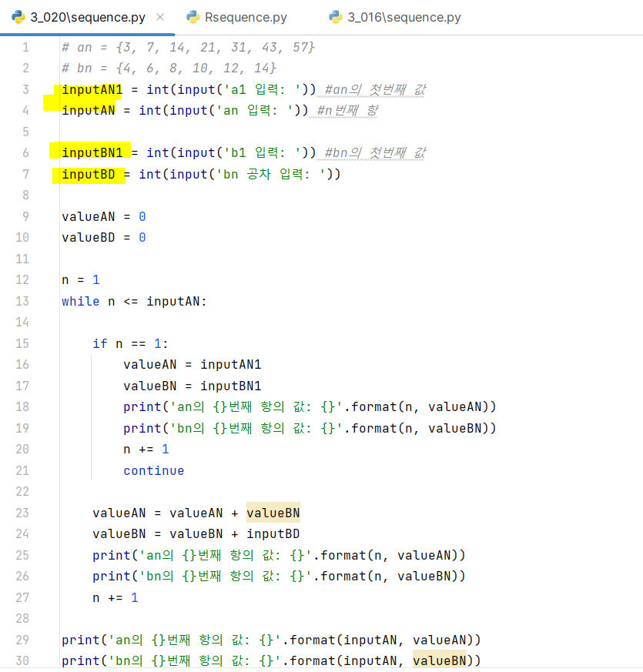Click the highlighted inputBD variable
This screenshot has width=643, height=672.
[89, 175]
